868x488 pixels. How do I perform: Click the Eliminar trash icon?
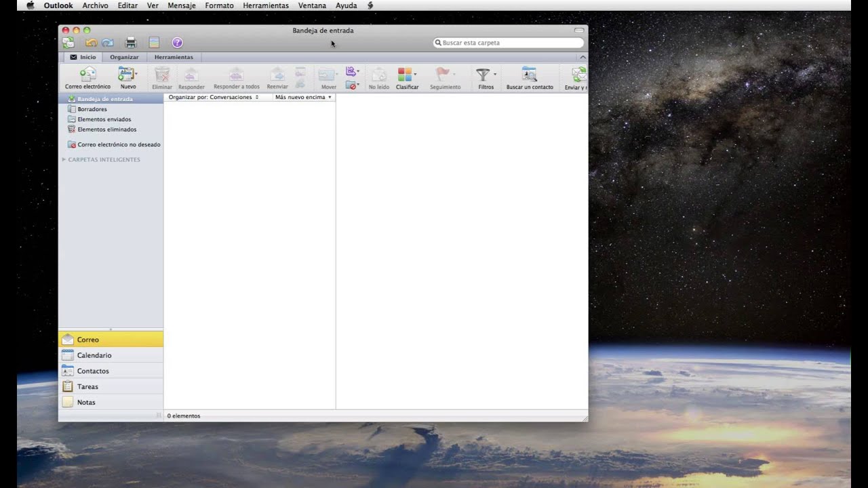[162, 75]
